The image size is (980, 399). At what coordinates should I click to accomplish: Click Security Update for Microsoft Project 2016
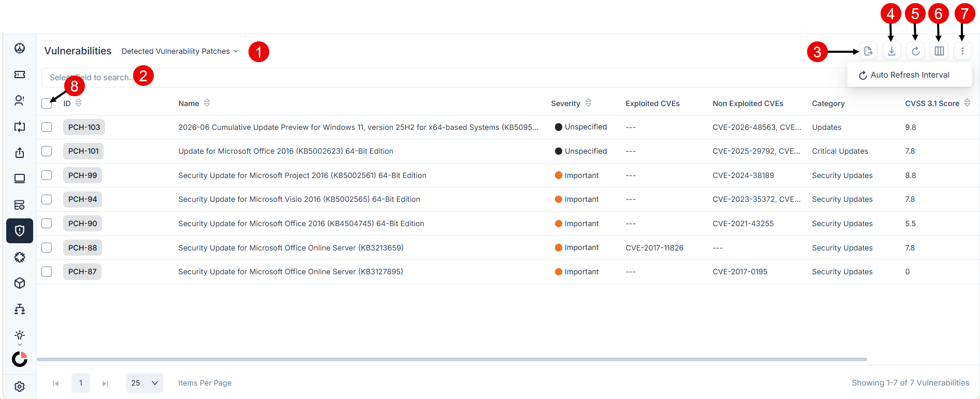(302, 175)
